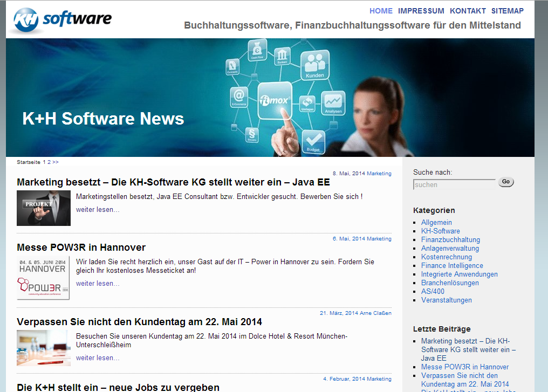Image resolution: width=548 pixels, height=392 pixels.
Task: Open the HOME menu item
Action: coord(381,11)
